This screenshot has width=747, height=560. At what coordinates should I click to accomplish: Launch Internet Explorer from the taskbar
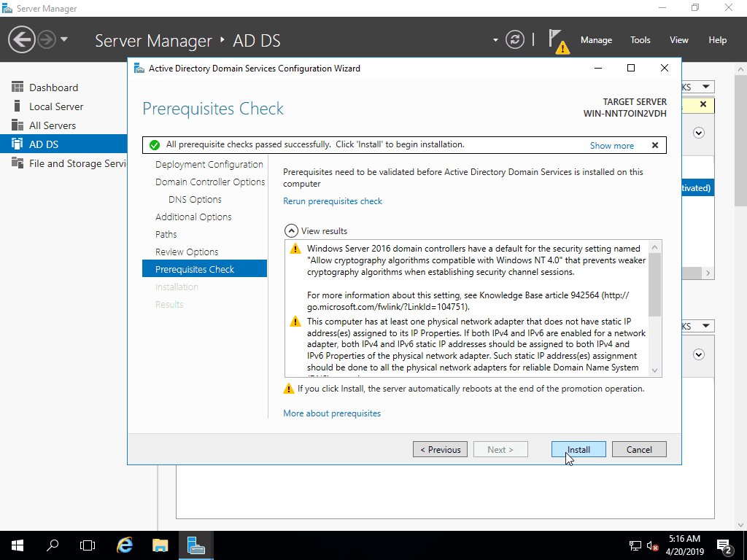[124, 545]
